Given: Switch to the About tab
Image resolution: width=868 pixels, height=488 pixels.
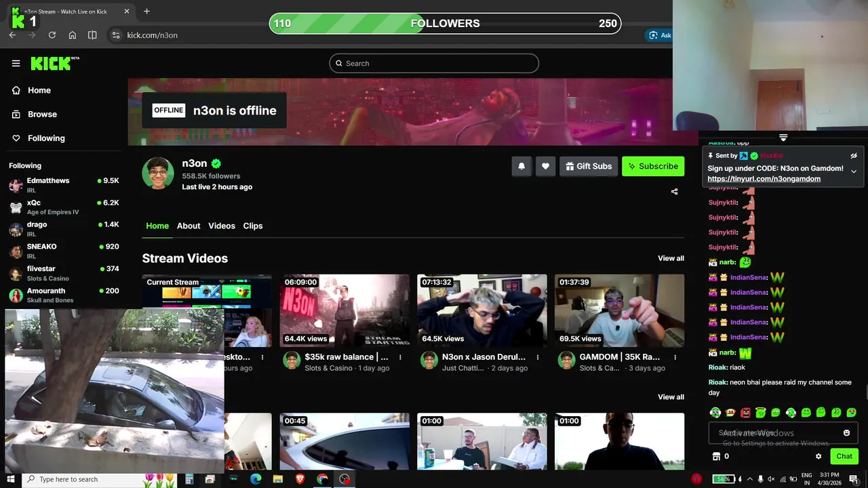Looking at the screenshot, I should coord(189,226).
